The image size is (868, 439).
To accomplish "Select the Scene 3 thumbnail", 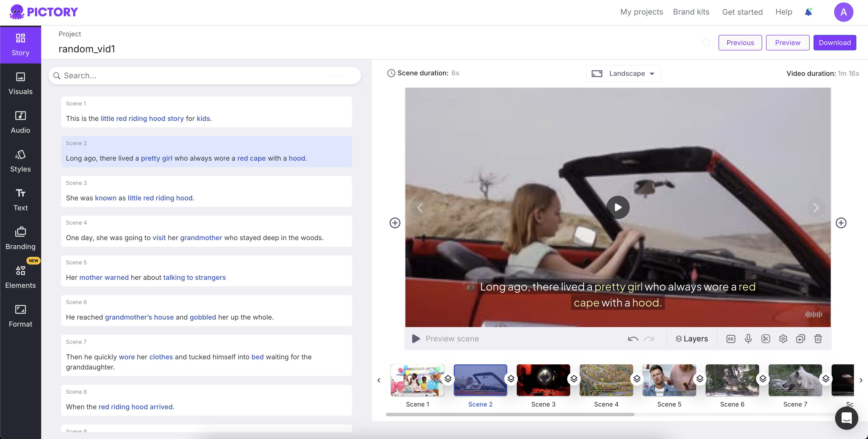I will (x=543, y=380).
